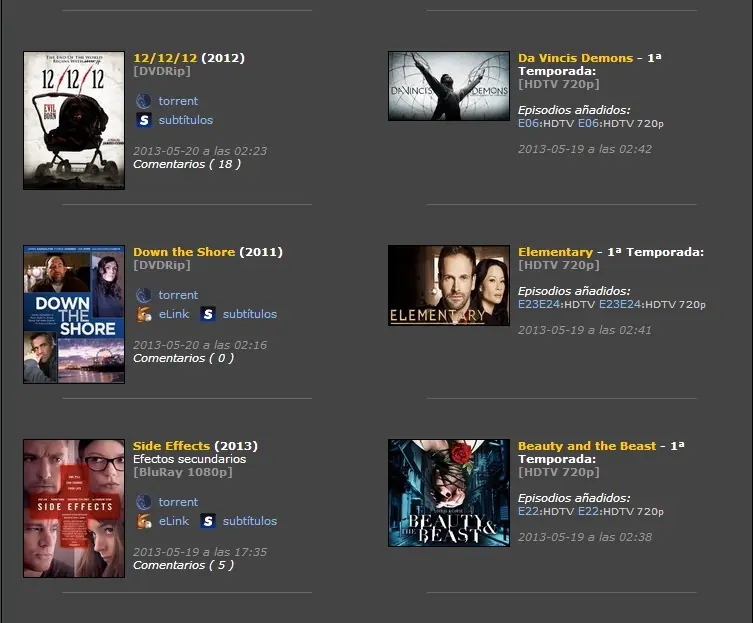Open the subtítulos link for Down the Shore
753x623 pixels.
pos(250,314)
